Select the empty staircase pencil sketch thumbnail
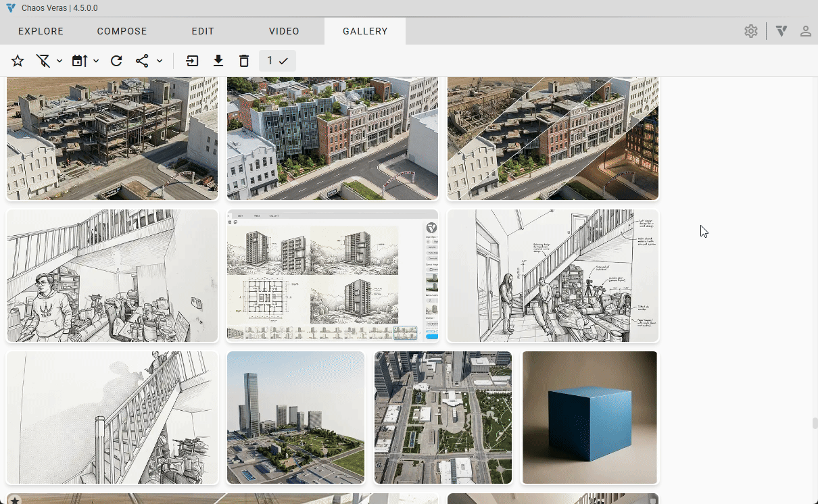This screenshot has height=504, width=818. click(112, 418)
